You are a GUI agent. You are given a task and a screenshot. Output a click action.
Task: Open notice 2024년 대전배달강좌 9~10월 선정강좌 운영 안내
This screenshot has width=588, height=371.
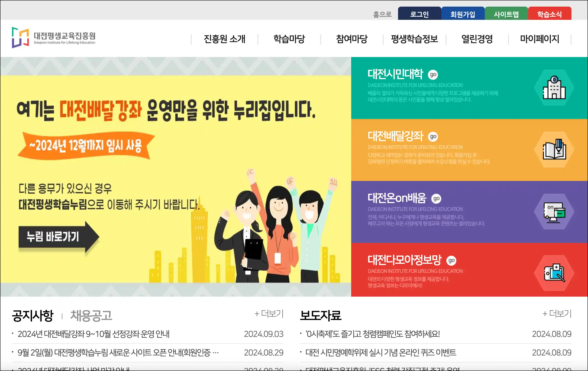pyautogui.click(x=94, y=334)
